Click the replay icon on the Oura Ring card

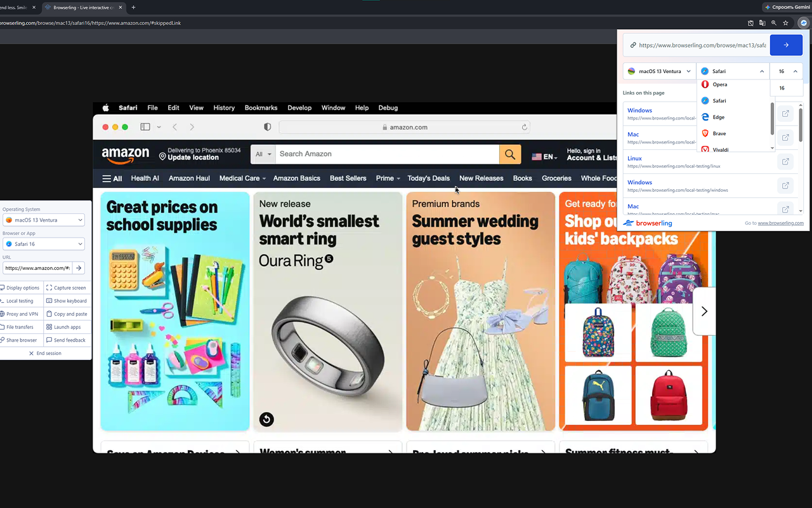tap(266, 419)
